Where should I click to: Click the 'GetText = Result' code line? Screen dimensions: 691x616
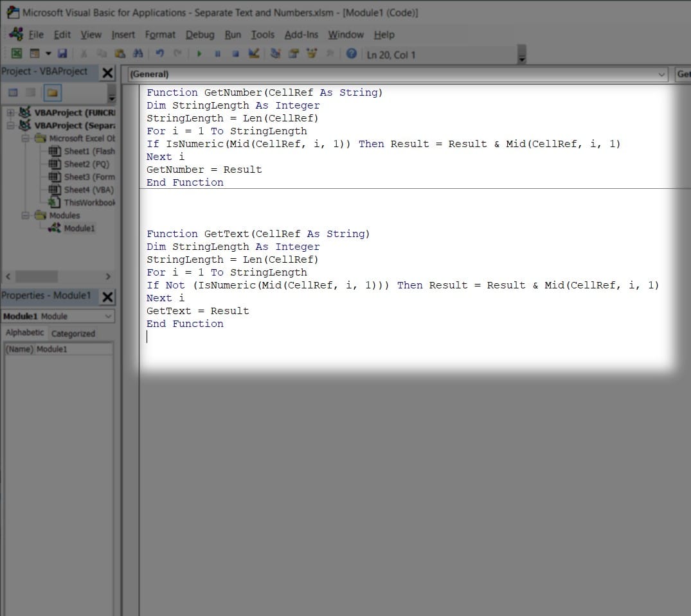tap(198, 311)
